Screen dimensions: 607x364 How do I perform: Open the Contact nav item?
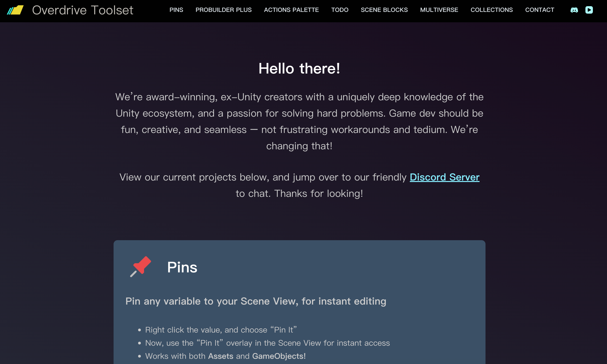tap(540, 10)
